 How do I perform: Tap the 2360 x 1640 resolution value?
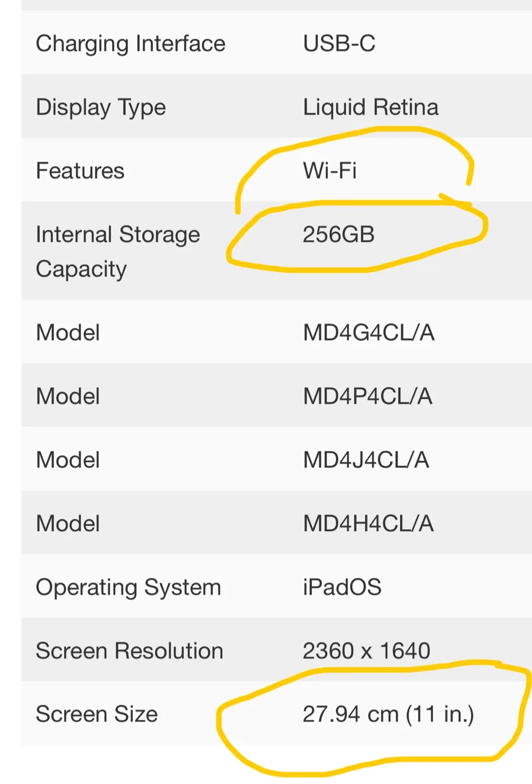(366, 651)
